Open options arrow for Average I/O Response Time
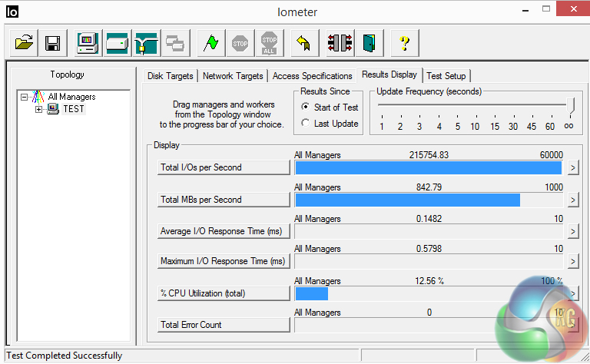Image resolution: width=590 pixels, height=364 pixels. pyautogui.click(x=572, y=231)
